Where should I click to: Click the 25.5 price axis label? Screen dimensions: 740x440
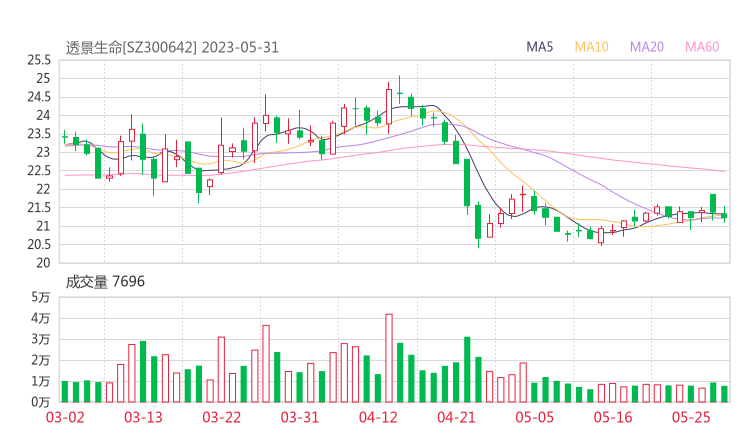(x=39, y=60)
